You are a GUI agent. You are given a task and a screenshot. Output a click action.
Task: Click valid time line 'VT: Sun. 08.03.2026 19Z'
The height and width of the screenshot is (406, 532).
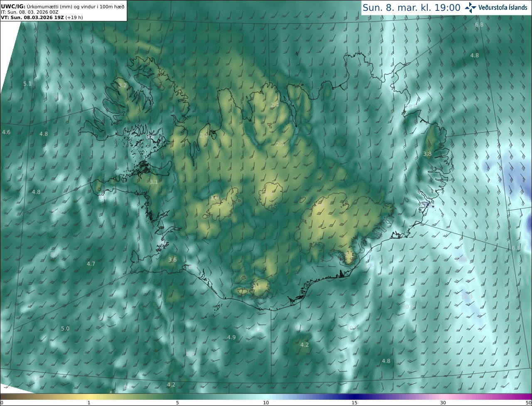32,17
